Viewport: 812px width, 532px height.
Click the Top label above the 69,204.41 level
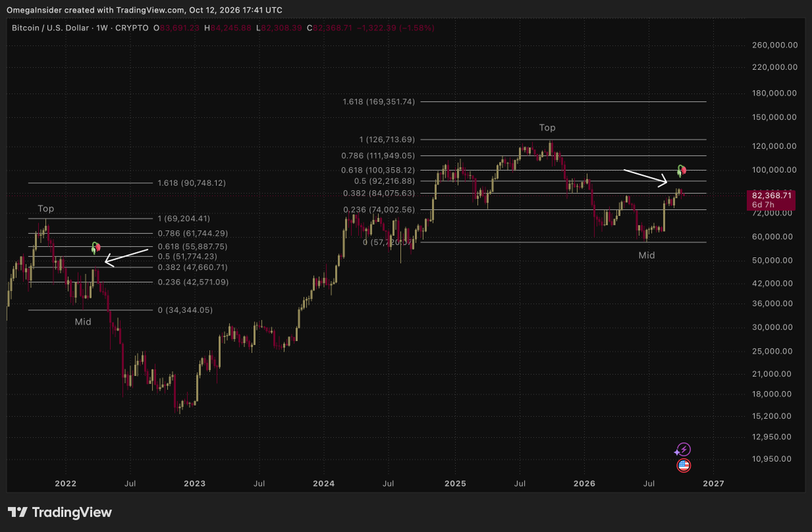pos(45,208)
